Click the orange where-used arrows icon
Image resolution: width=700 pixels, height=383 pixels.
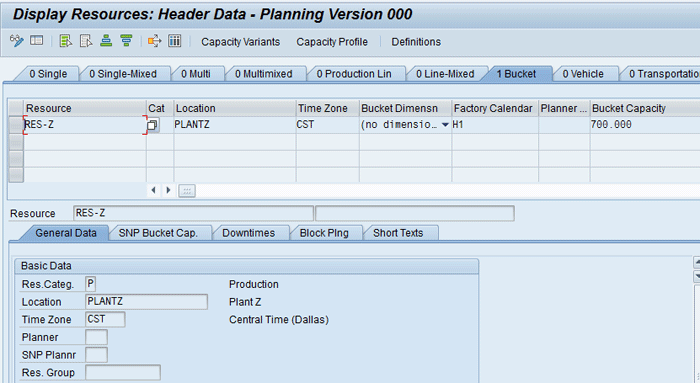point(154,41)
